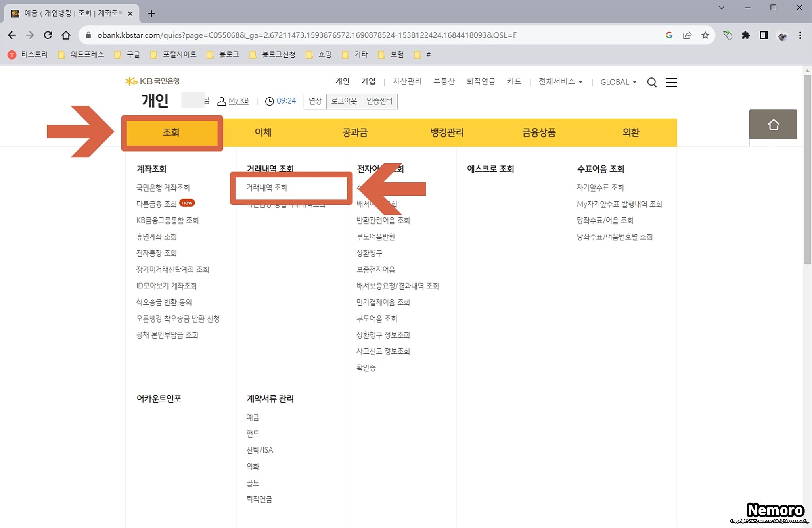Bookmark this page with the star icon
The image size is (812, 528).
(705, 35)
